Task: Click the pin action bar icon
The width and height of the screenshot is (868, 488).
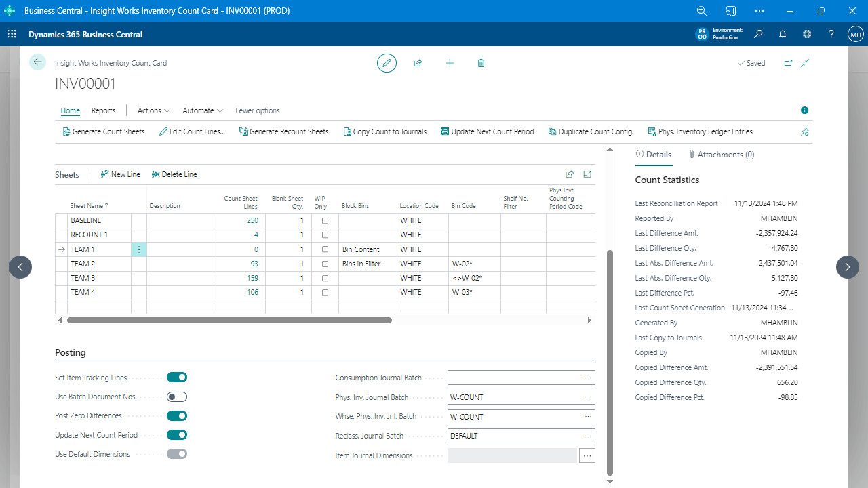Action: tap(804, 132)
